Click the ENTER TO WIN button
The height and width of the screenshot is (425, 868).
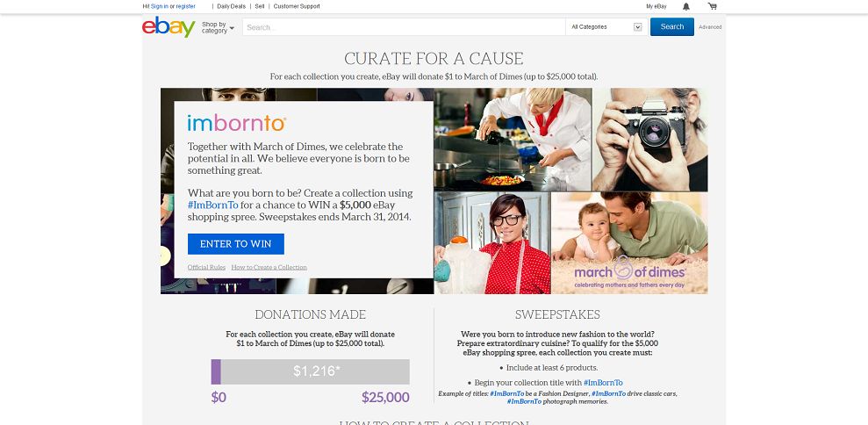coord(236,244)
